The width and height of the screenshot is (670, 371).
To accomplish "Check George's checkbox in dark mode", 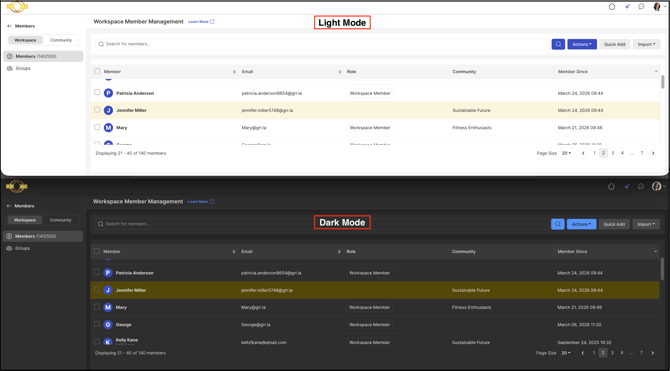I will coord(97,324).
